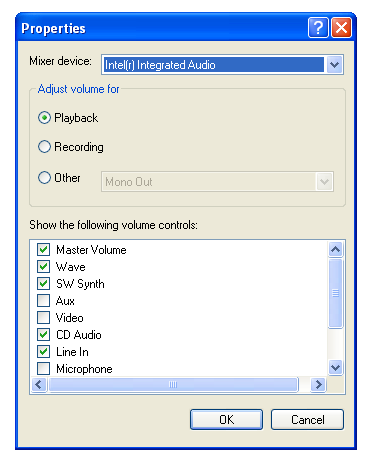
Task: Click the OK button
Action: click(226, 419)
